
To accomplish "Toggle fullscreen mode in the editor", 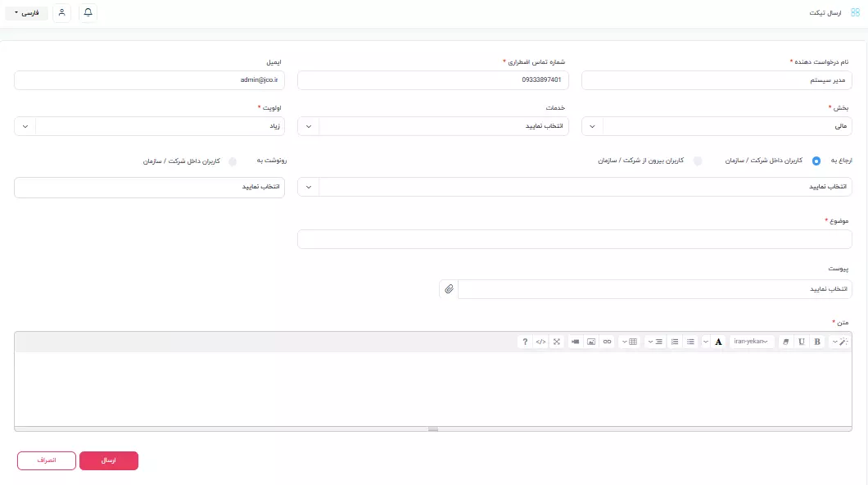I will (x=557, y=342).
